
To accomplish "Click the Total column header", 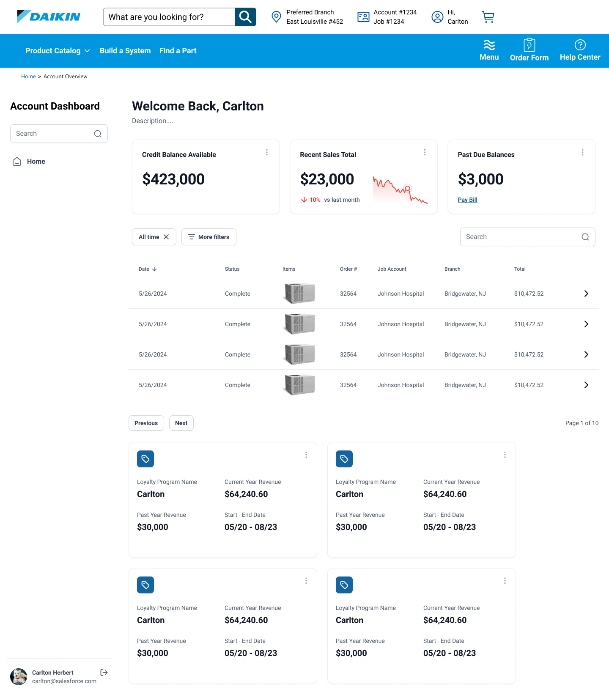I will [520, 269].
